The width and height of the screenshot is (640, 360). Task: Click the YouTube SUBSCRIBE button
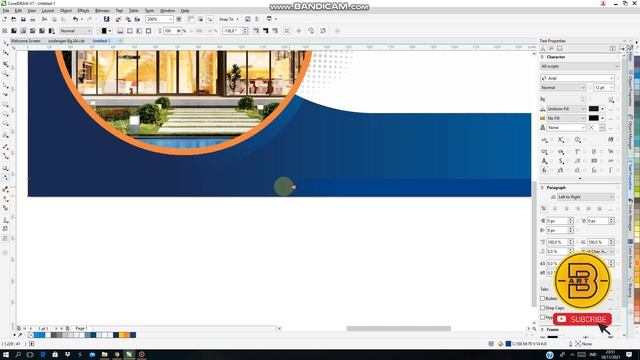582,319
